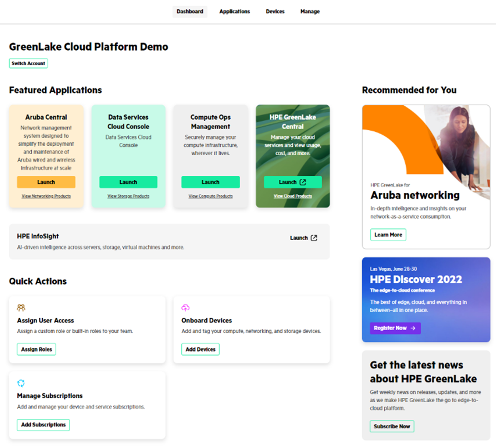Open View Cloud Products link
Viewport: 496px width, 448px height.
click(x=293, y=196)
